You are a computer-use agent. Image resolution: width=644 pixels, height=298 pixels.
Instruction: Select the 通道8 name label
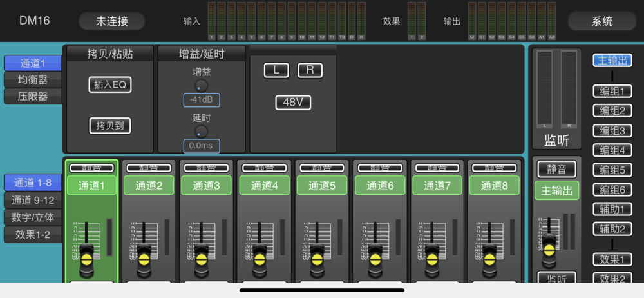point(495,186)
